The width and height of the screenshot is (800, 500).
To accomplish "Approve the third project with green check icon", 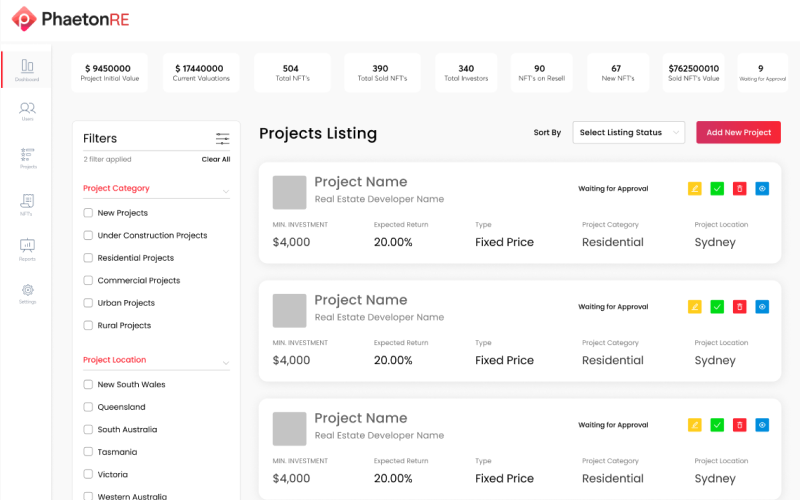I will 717,425.
